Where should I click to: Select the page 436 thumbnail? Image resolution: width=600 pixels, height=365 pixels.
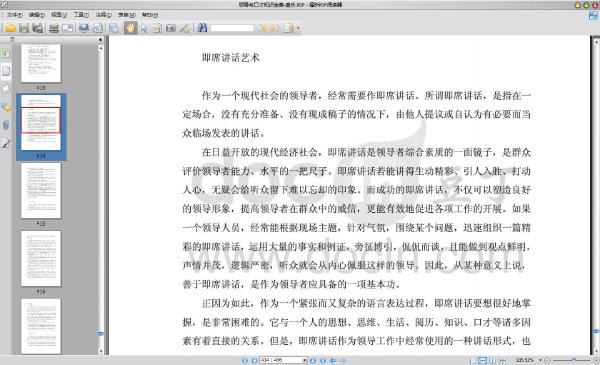click(41, 258)
